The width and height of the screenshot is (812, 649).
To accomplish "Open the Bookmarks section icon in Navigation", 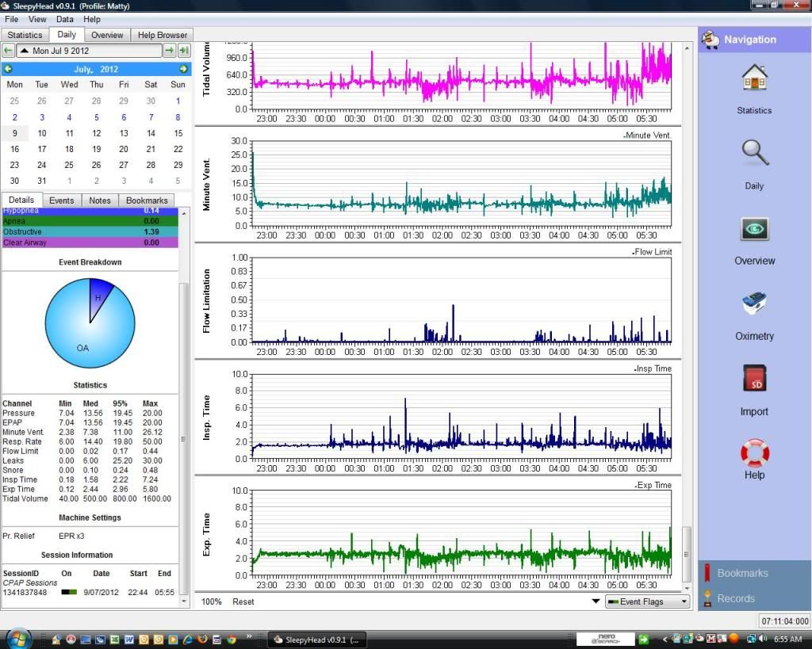I will tap(707, 573).
